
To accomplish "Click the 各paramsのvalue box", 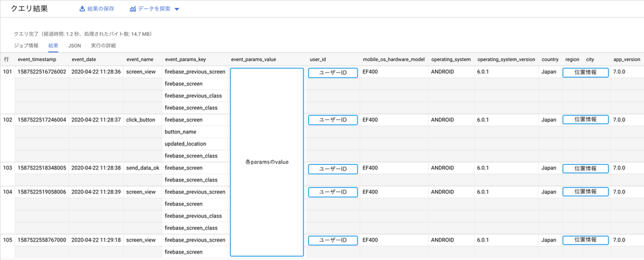I will (267, 162).
